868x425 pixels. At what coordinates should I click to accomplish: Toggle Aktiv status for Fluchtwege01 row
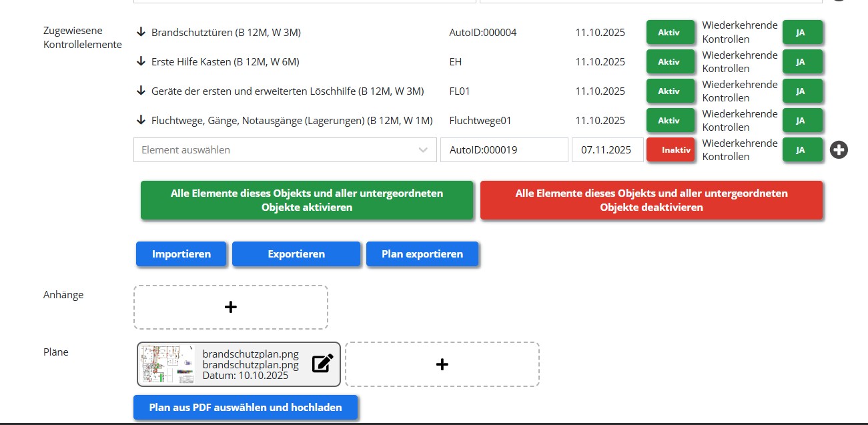pos(669,121)
